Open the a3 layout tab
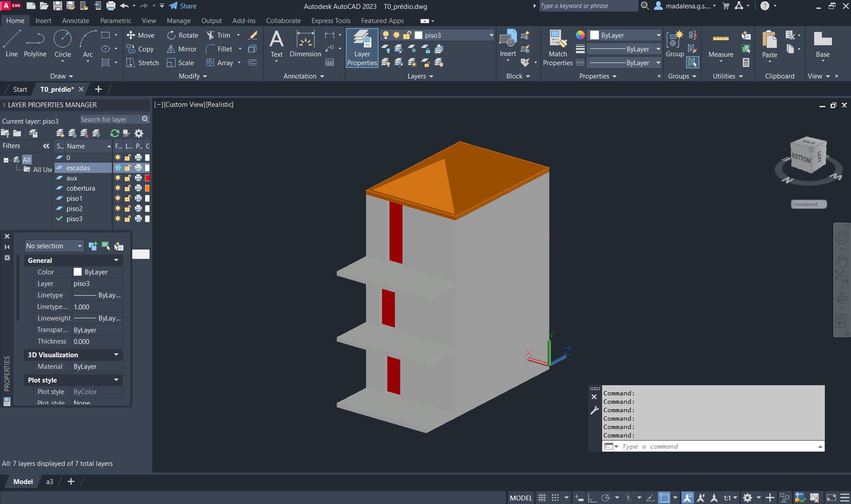Screen dimensions: 851x504 (50, 482)
